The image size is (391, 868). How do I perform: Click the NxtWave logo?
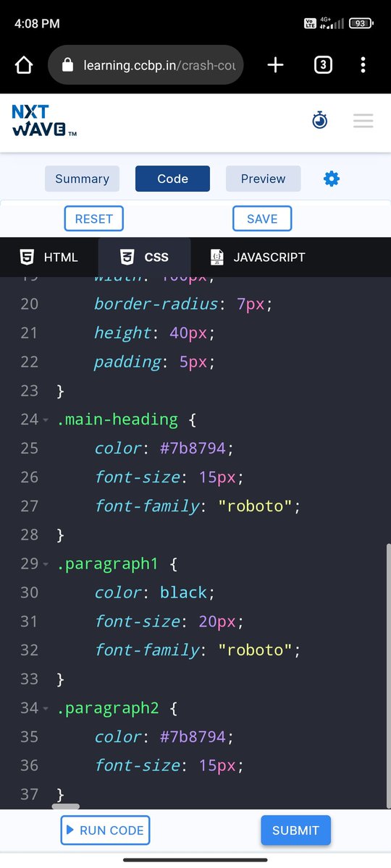click(x=43, y=121)
